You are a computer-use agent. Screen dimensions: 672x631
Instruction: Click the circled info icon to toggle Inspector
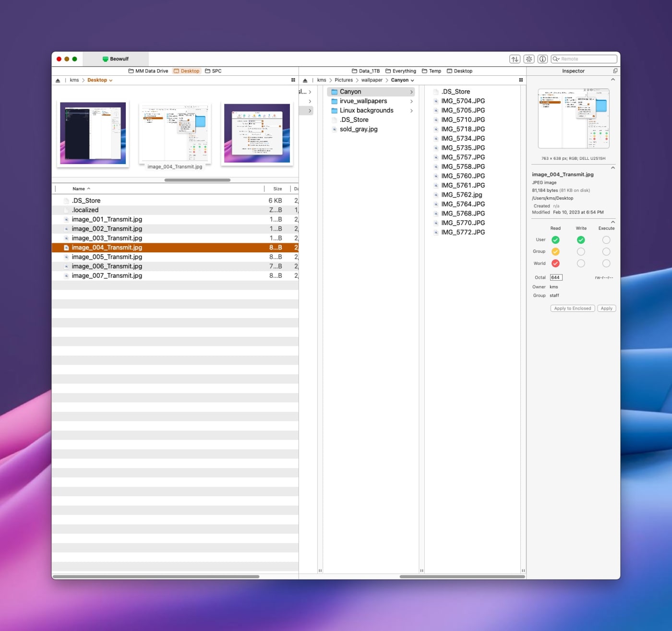tap(542, 59)
